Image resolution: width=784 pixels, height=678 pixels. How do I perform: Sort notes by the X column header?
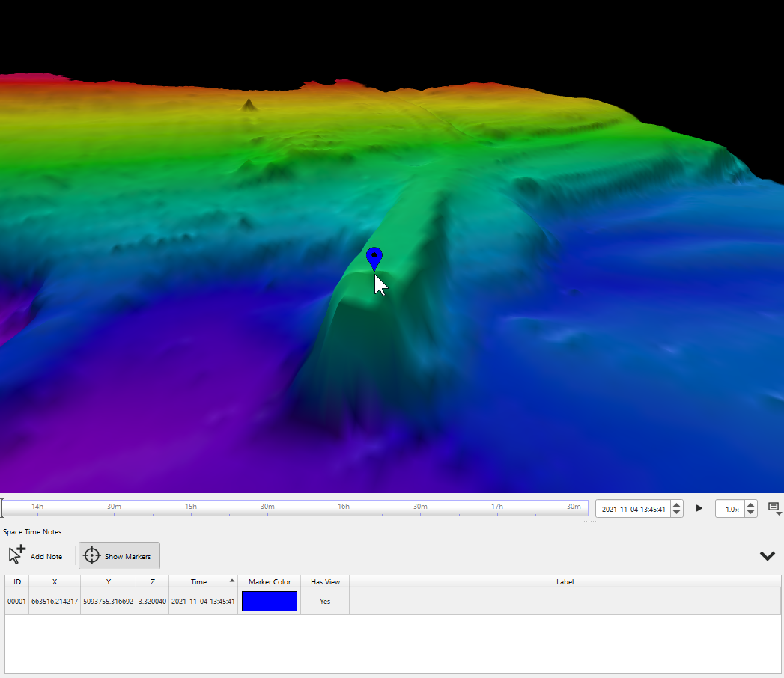pyautogui.click(x=55, y=581)
